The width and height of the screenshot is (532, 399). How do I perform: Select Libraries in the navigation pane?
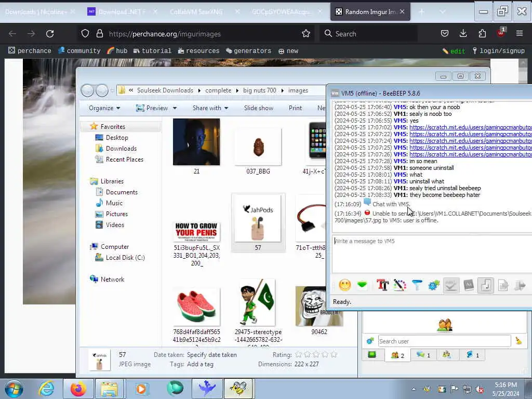pyautogui.click(x=112, y=181)
